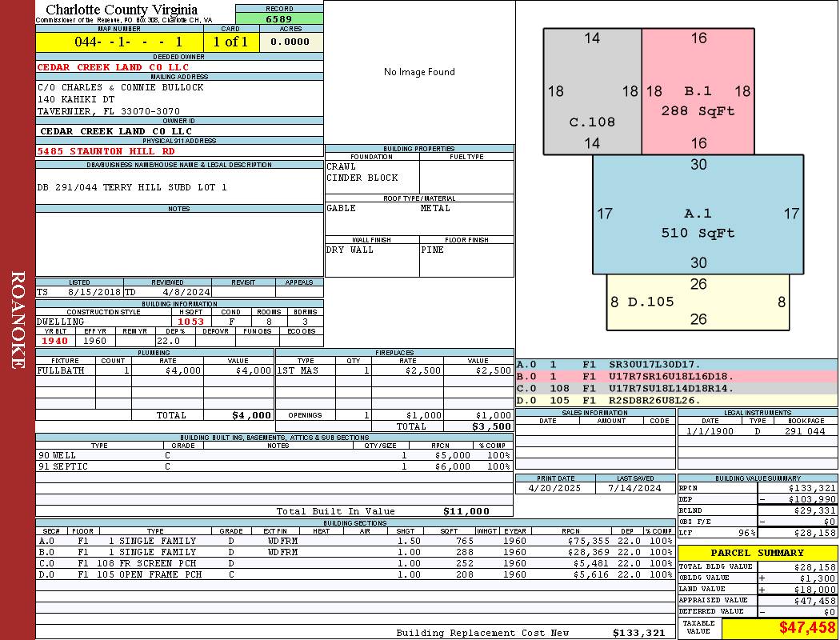The image size is (840, 640).
Task: Click the No Image Found photo placeholder
Action: coord(419,72)
